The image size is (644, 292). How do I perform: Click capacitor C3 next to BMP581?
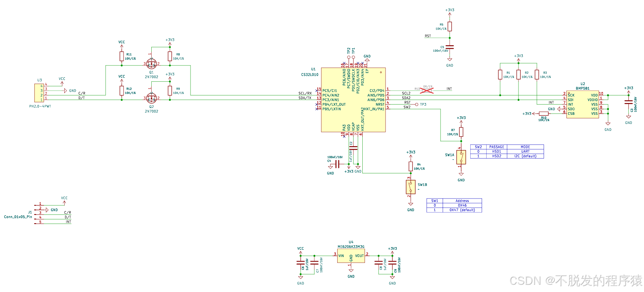pyautogui.click(x=629, y=102)
